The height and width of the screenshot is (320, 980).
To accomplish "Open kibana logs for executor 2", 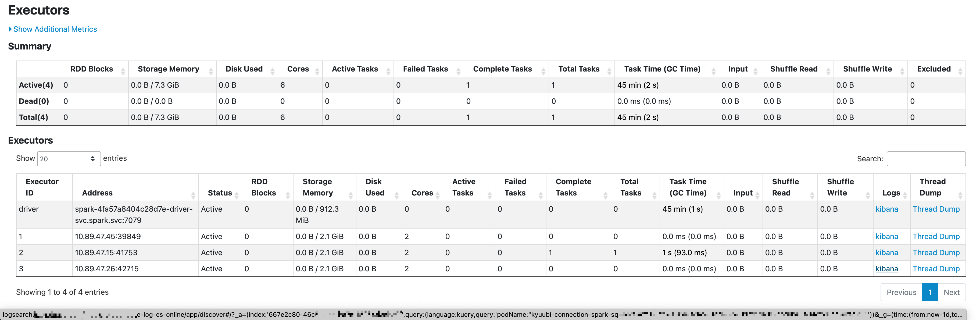I will 886,253.
